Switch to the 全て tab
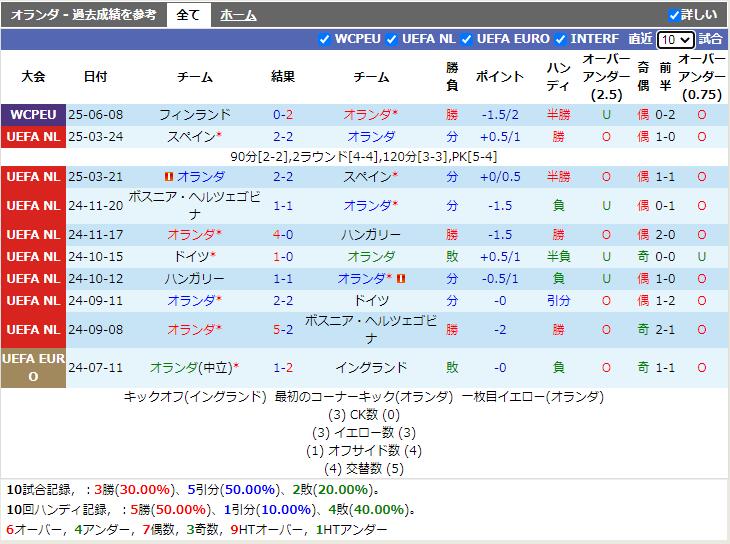 pyautogui.click(x=188, y=15)
